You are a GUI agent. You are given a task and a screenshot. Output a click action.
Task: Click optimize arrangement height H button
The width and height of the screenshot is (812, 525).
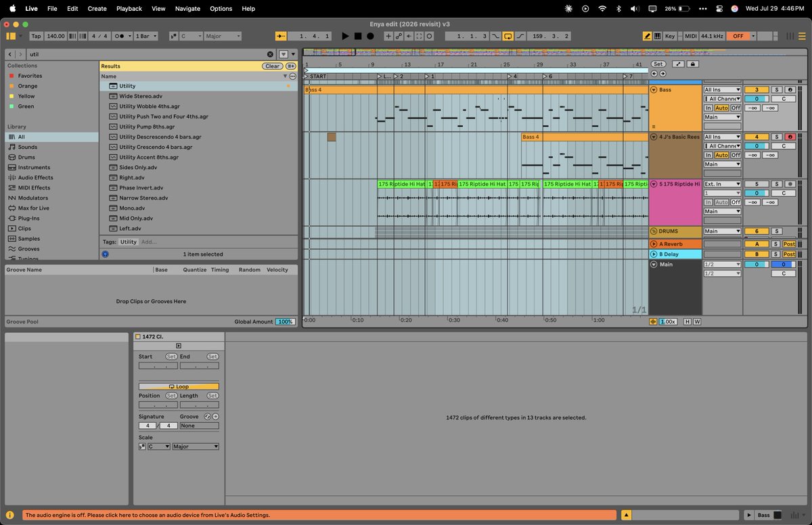coord(687,321)
